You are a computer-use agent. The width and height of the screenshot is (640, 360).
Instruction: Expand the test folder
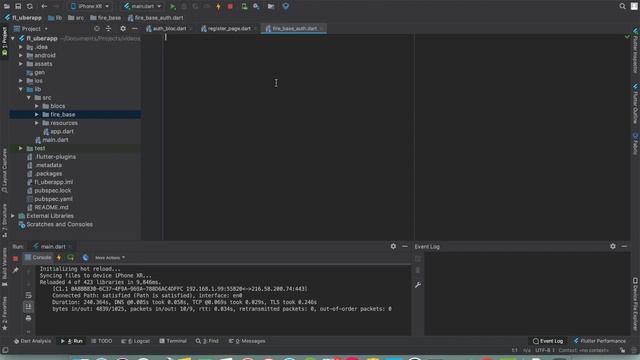click(21, 149)
